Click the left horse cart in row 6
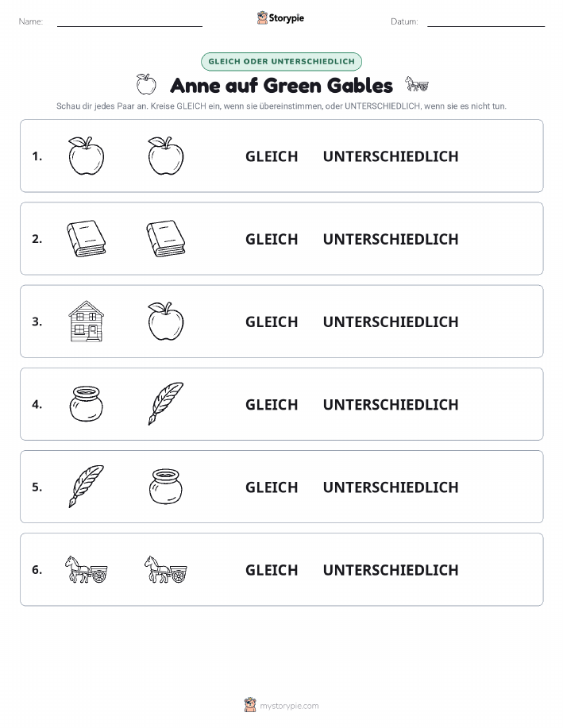 (x=87, y=569)
